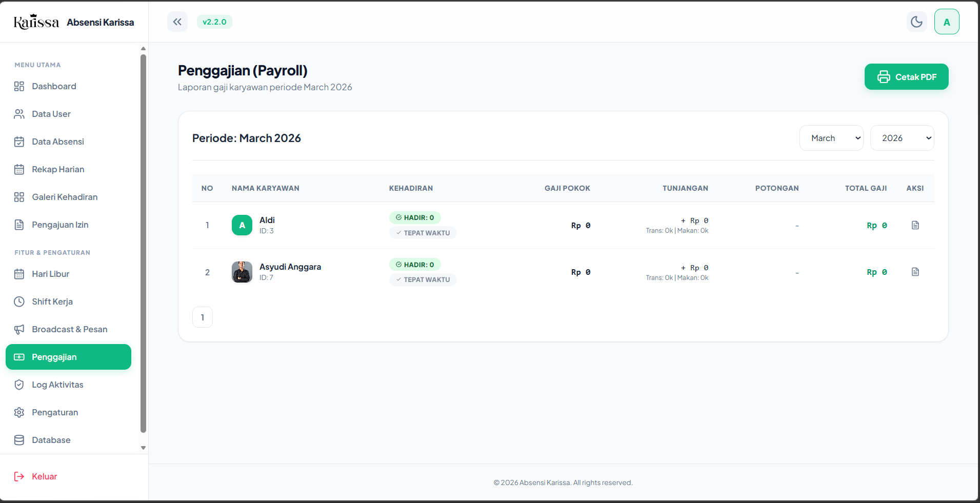Click employee name Aldi
Image resolution: width=980 pixels, height=503 pixels.
(267, 220)
